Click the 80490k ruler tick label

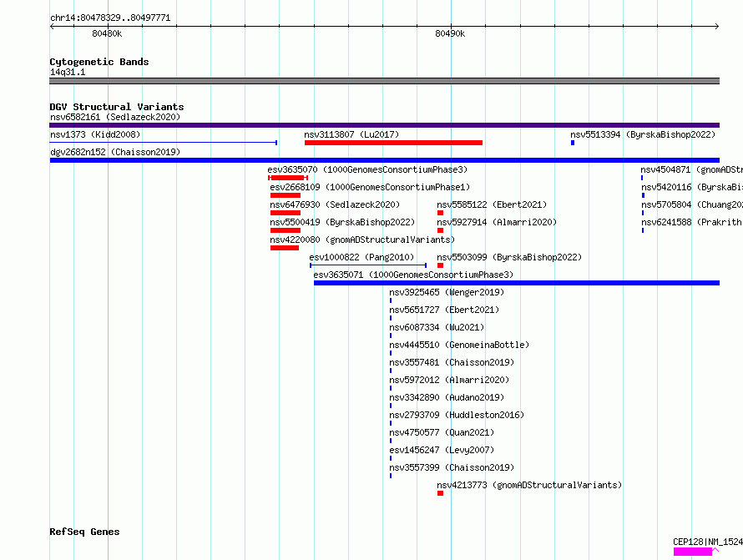(450, 33)
